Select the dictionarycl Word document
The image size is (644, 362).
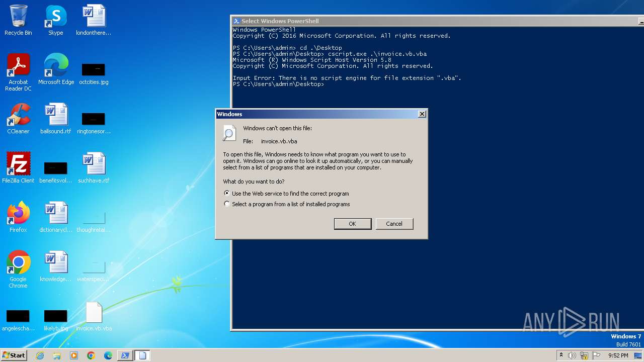[x=56, y=217]
